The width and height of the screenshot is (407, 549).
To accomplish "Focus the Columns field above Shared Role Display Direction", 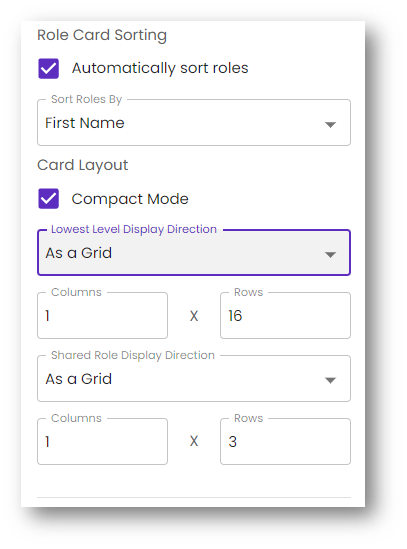I will coord(102,315).
